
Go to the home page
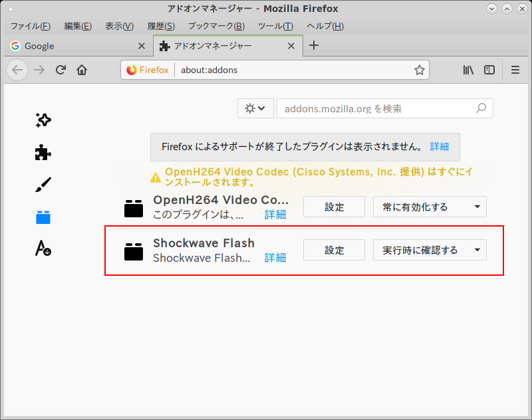coord(82,70)
